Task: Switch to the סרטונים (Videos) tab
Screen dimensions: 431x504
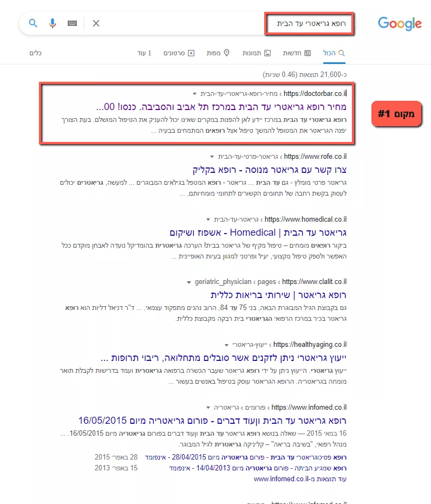Action: pos(179,53)
